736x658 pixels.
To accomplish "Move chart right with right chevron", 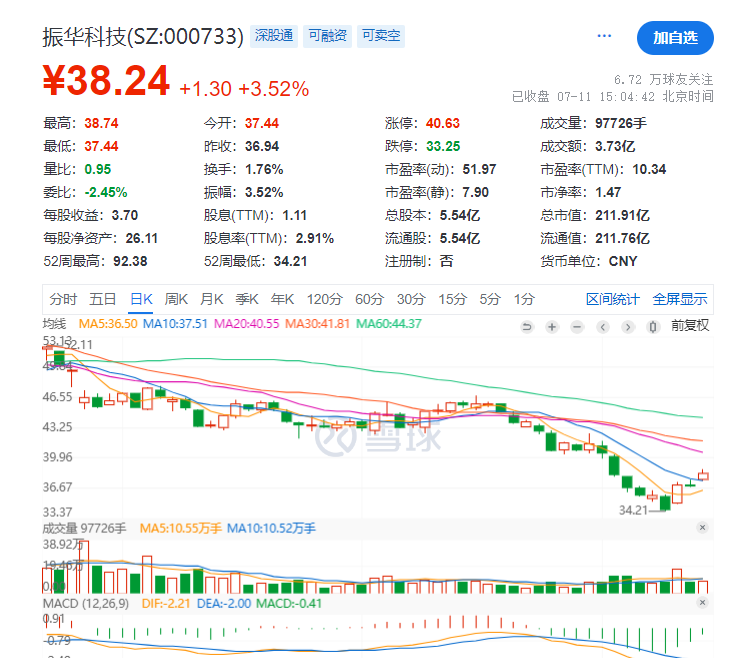I will coord(628,327).
